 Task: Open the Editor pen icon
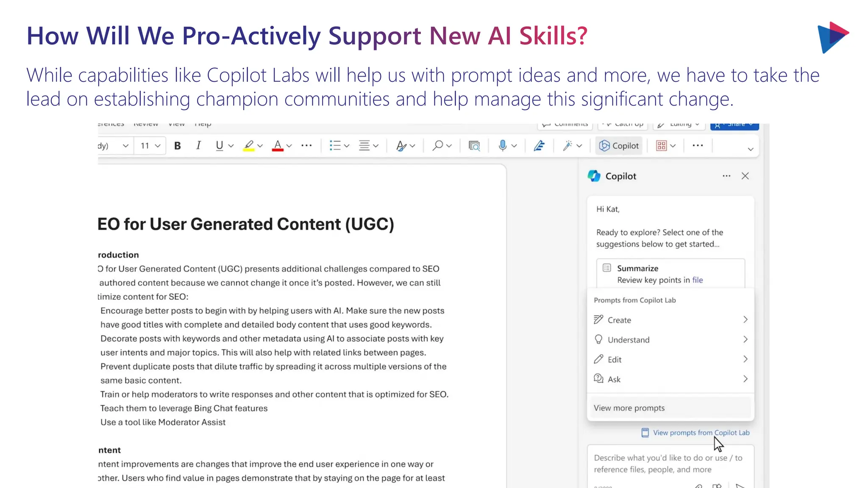pyautogui.click(x=539, y=146)
